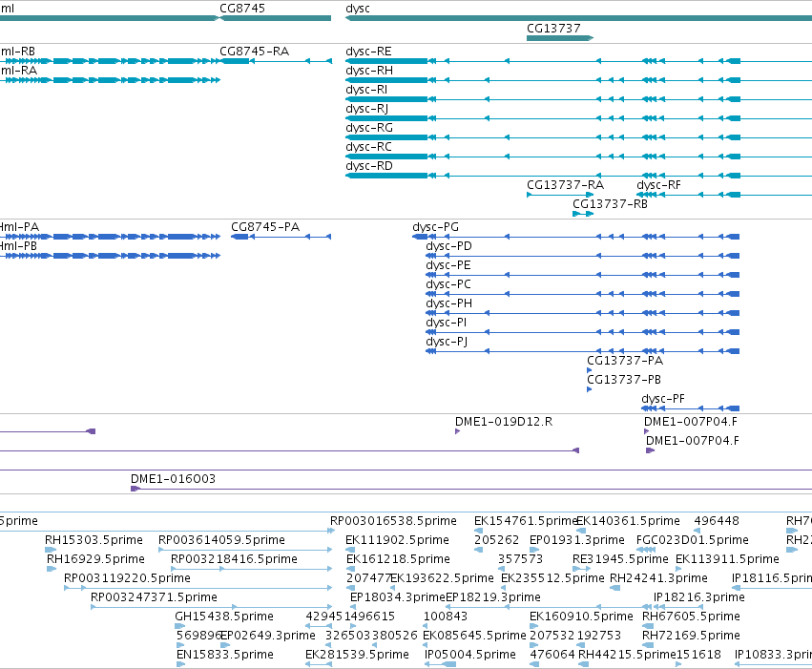Select transcript dysc-RI label

click(x=366, y=90)
